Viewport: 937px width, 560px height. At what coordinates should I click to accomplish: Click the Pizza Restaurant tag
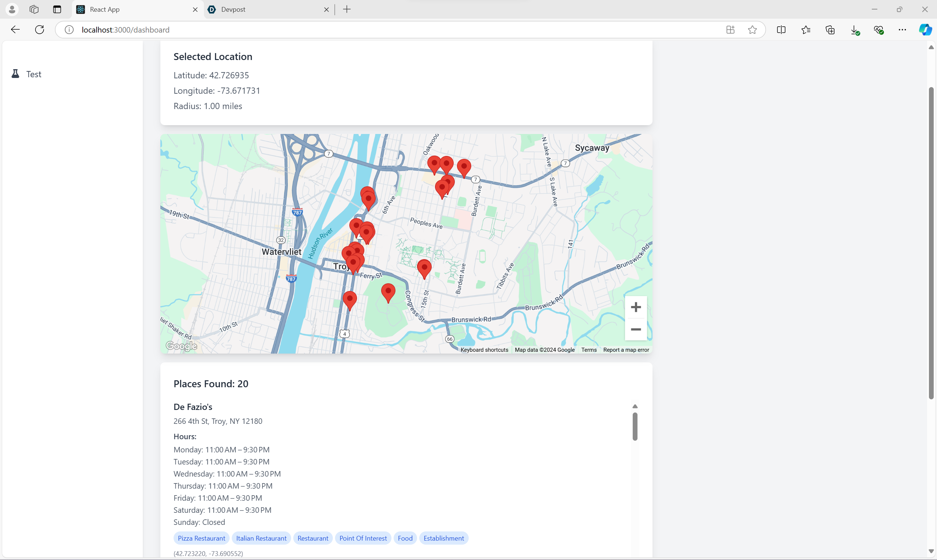point(201,538)
